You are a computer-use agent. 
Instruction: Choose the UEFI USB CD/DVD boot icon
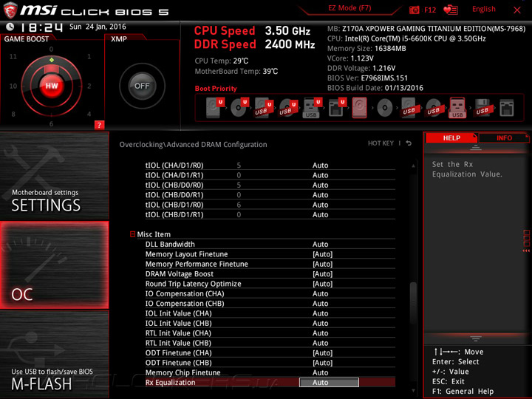click(x=288, y=108)
